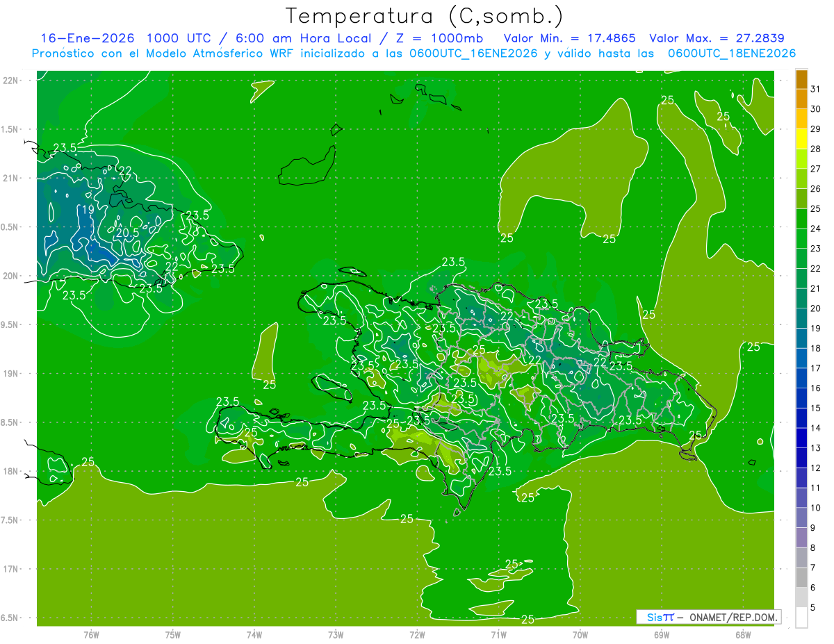Click the 72W longitude axis label
This screenshot has width=834, height=644.
click(x=417, y=634)
